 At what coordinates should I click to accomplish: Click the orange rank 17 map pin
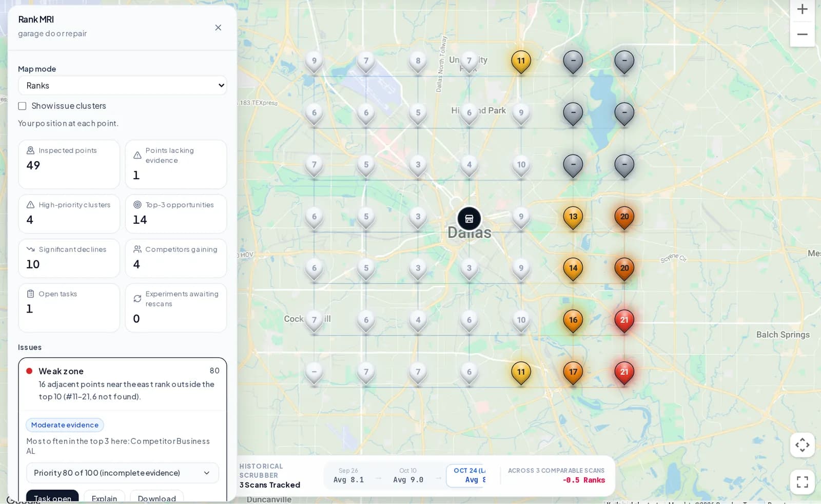pyautogui.click(x=573, y=374)
